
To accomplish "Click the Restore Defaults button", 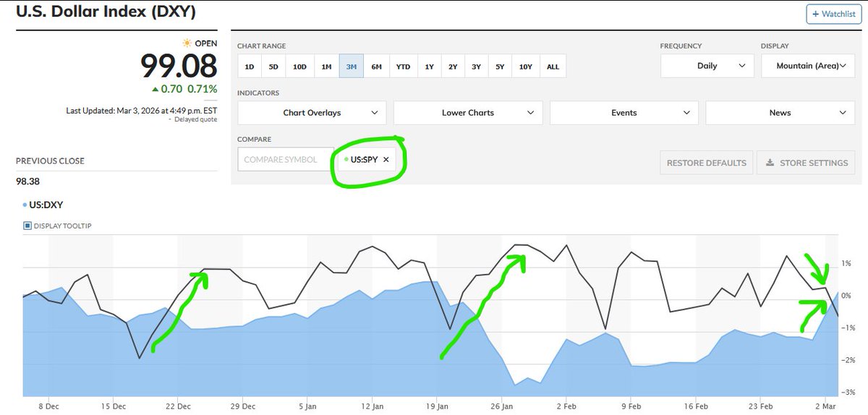I will pyautogui.click(x=707, y=163).
